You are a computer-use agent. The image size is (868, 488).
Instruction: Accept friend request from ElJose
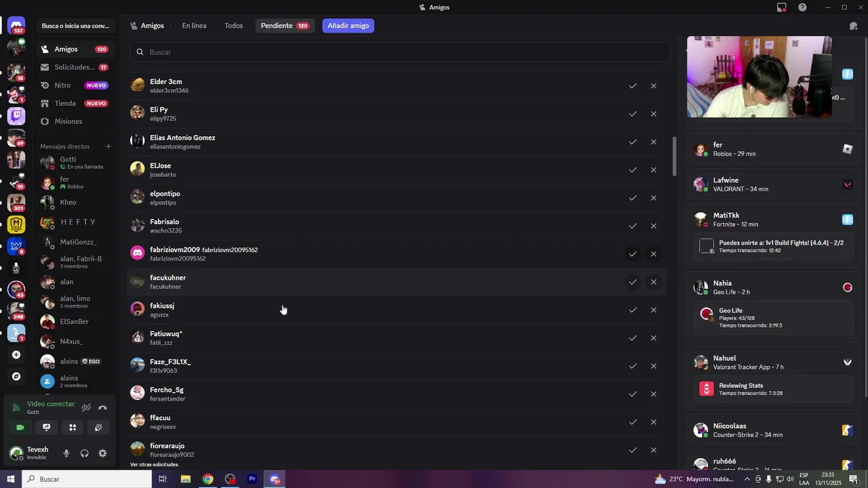coord(633,170)
